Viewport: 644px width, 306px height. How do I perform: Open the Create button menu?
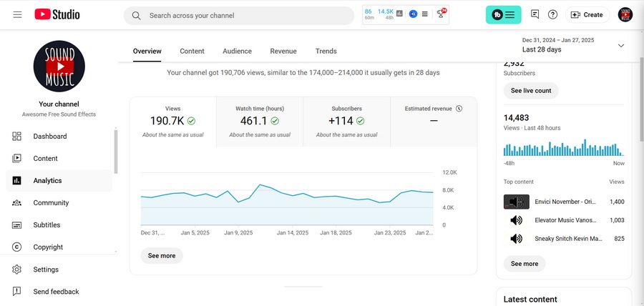coord(587,14)
